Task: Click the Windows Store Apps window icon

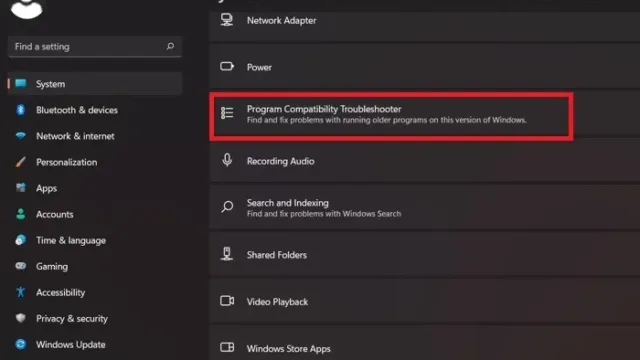Action: click(x=227, y=347)
